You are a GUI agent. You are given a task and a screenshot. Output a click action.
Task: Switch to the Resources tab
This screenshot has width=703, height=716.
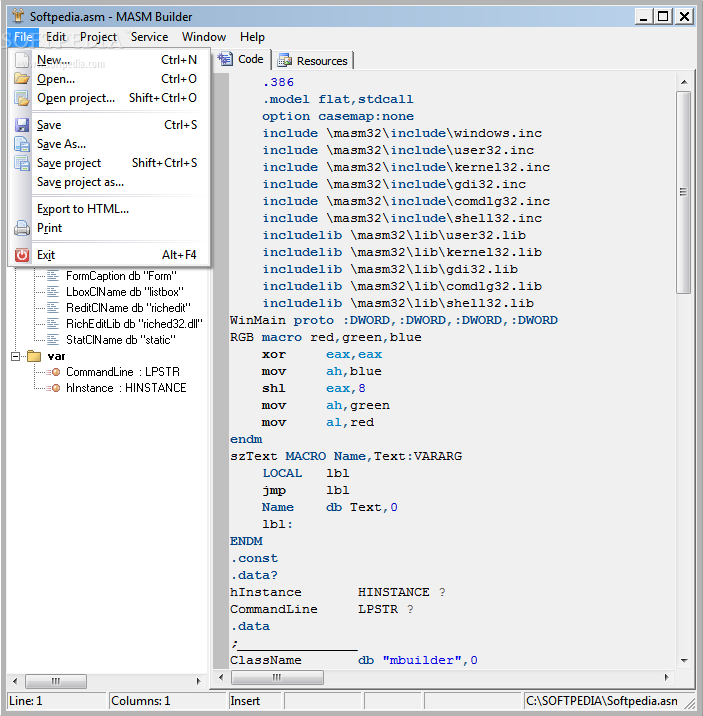click(313, 61)
